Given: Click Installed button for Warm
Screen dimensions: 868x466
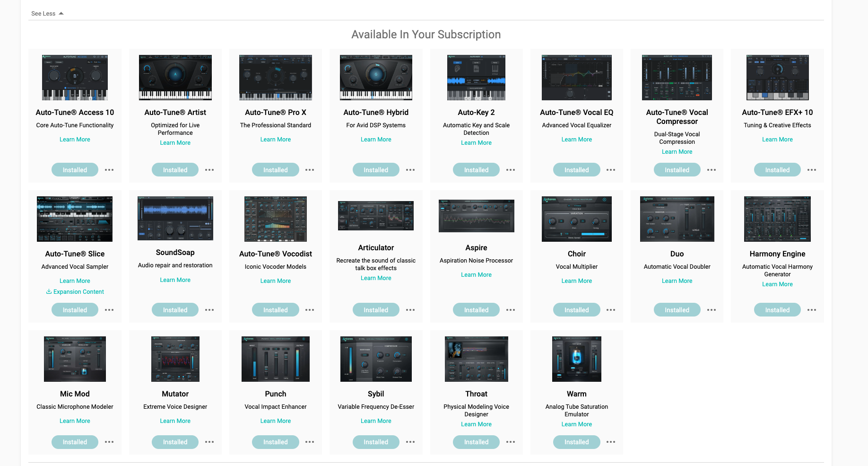Looking at the screenshot, I should pos(576,442).
